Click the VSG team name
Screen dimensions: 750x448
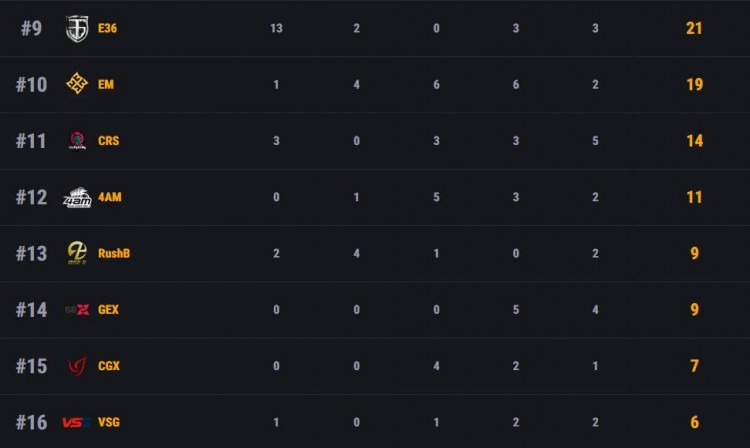[109, 422]
